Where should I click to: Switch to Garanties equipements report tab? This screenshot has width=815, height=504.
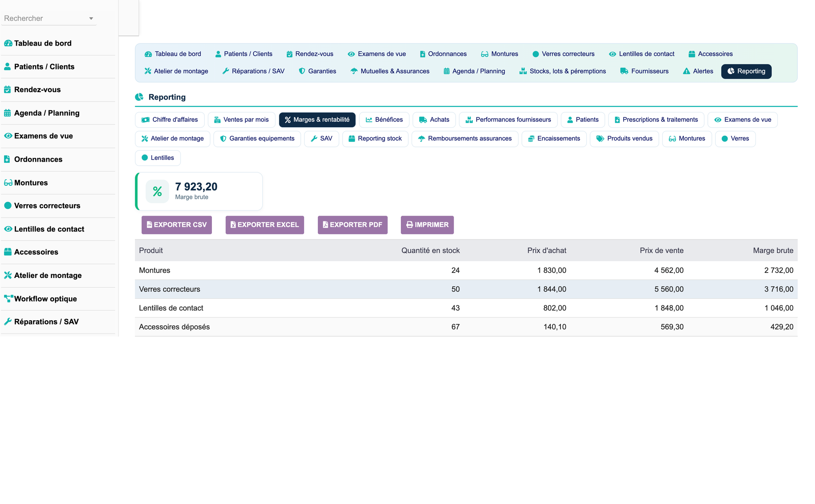[x=257, y=139]
